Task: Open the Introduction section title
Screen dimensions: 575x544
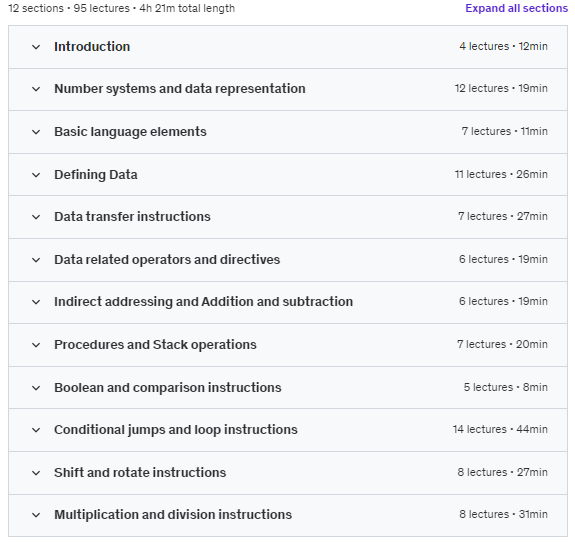Action: [92, 47]
